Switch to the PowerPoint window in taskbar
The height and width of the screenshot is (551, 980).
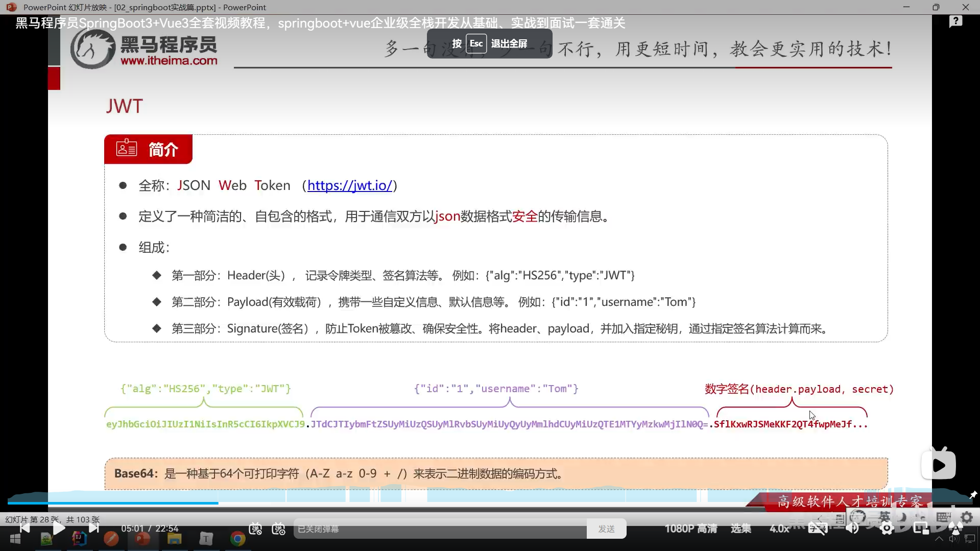pyautogui.click(x=141, y=539)
